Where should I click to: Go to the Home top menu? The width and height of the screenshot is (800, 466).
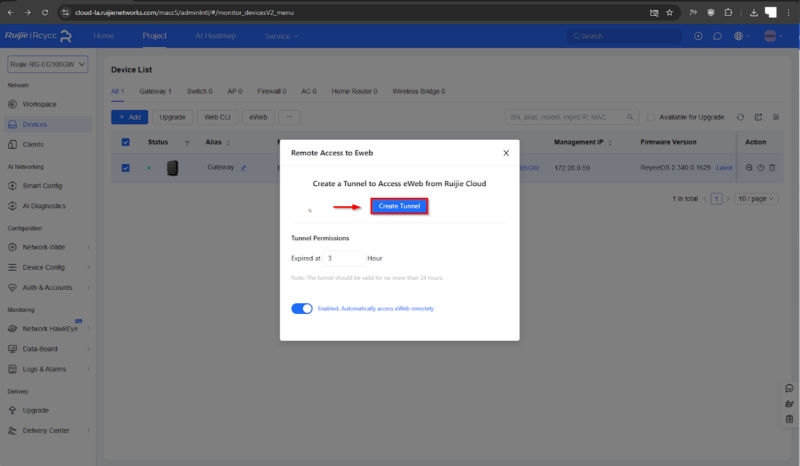pos(104,36)
